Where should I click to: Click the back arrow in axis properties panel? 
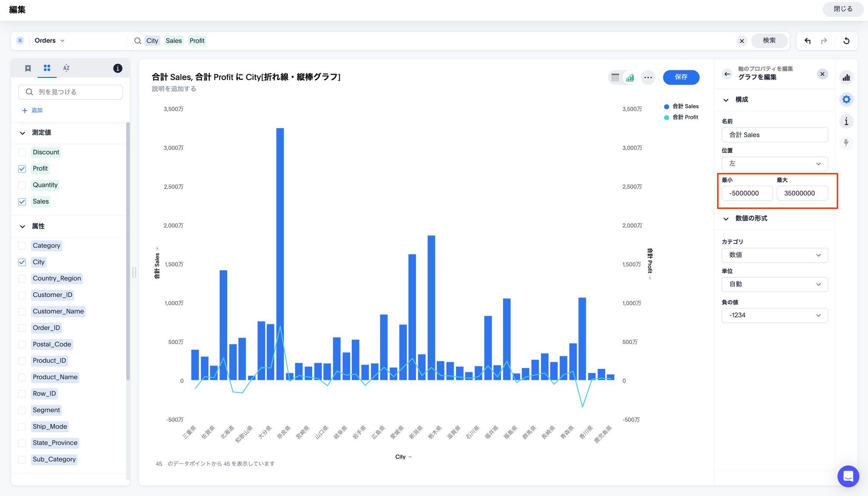point(727,74)
